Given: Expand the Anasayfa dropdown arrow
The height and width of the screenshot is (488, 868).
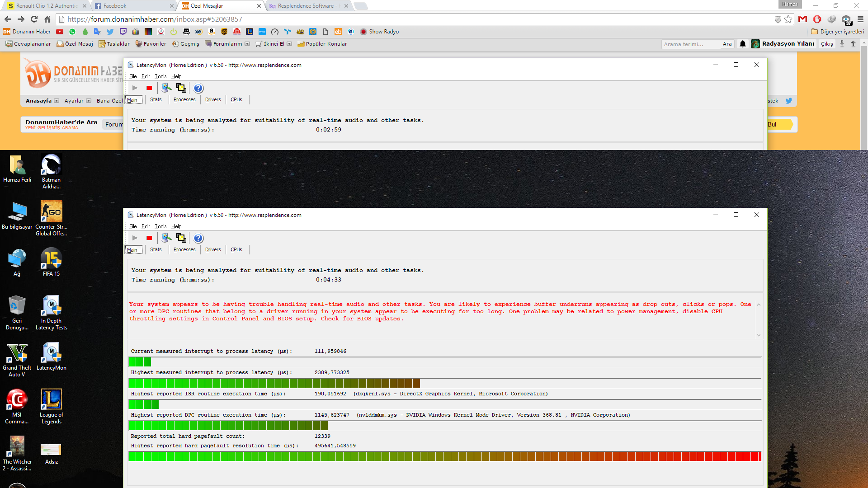Looking at the screenshot, I should [57, 101].
